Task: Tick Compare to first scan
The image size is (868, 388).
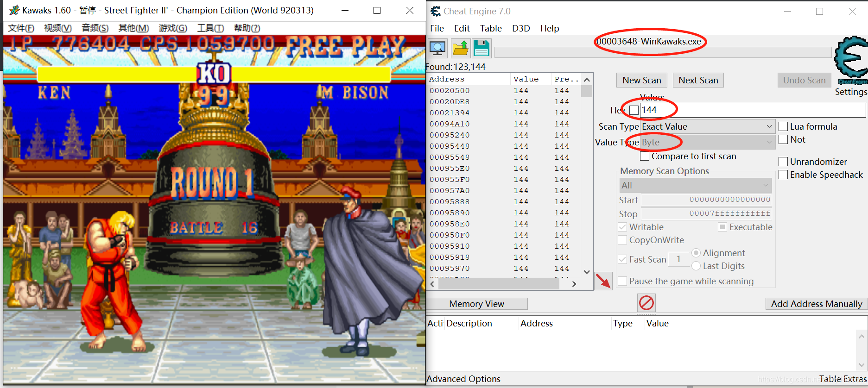Action: (645, 156)
